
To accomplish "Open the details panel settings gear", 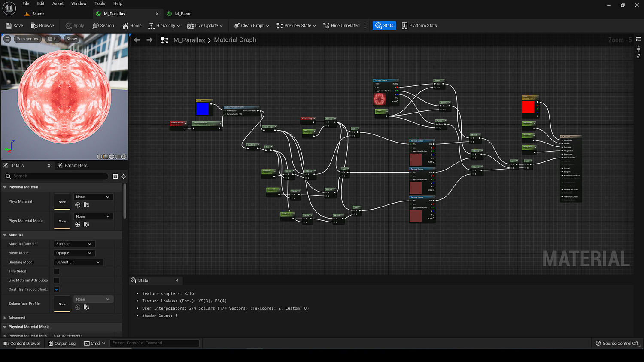I will coord(124,176).
